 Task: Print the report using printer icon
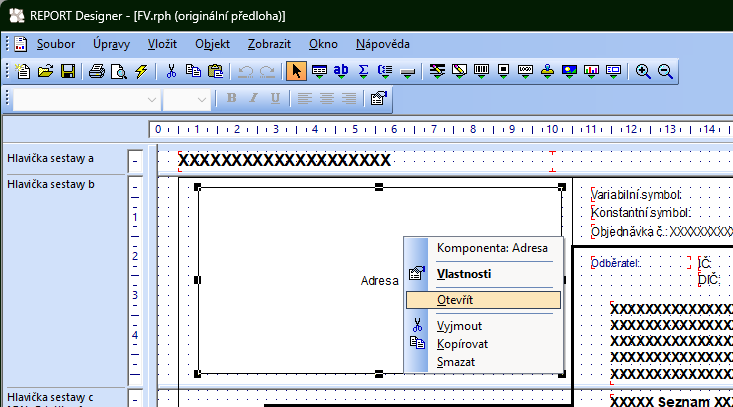[97, 71]
